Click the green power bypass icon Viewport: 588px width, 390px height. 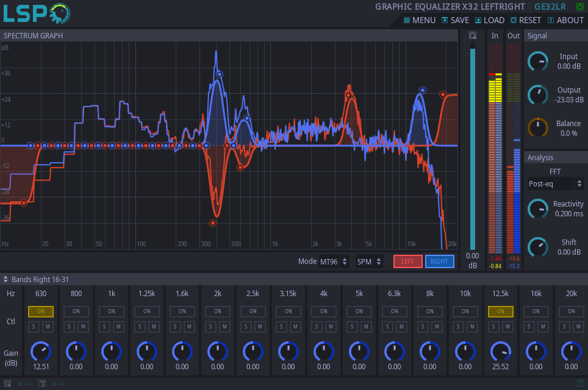[579, 7]
